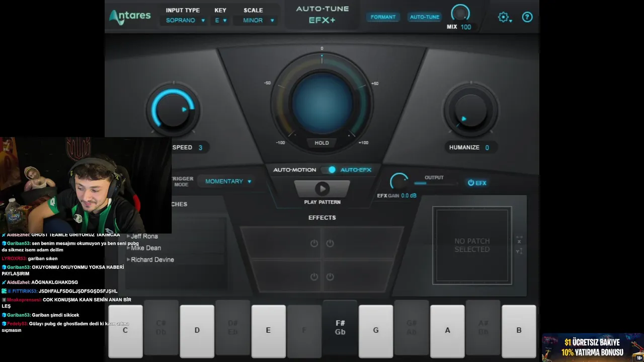644x362 pixels.
Task: Click the No Patch Selected XY pad
Action: 472,245
